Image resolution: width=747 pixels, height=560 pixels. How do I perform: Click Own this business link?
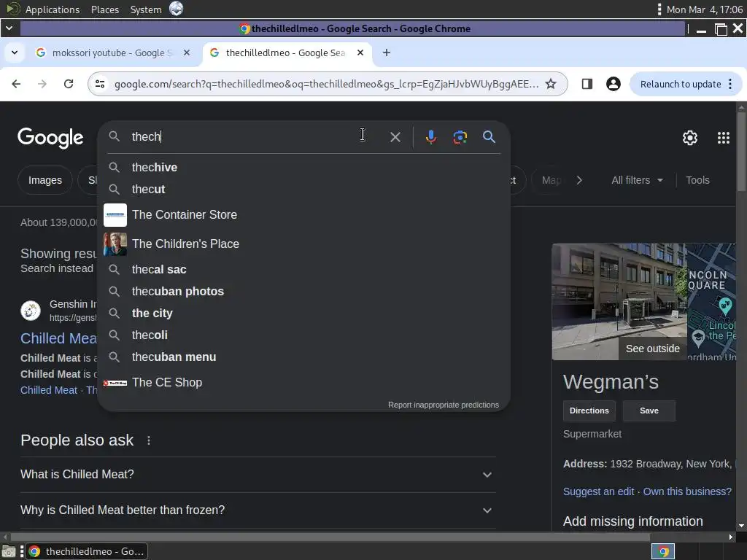coord(687,492)
